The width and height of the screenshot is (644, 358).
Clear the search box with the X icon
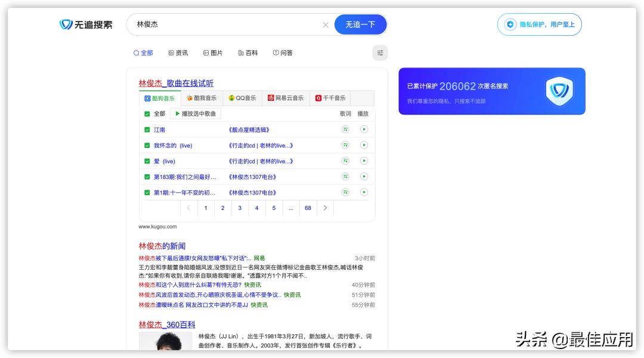tap(326, 24)
